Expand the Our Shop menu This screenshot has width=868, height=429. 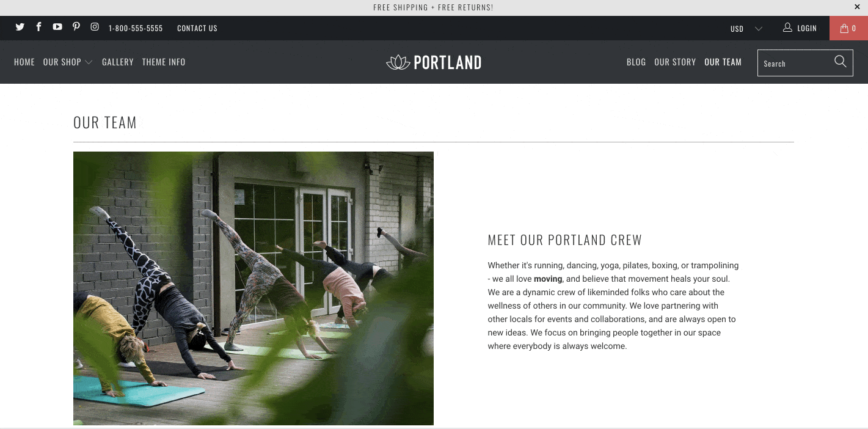68,62
